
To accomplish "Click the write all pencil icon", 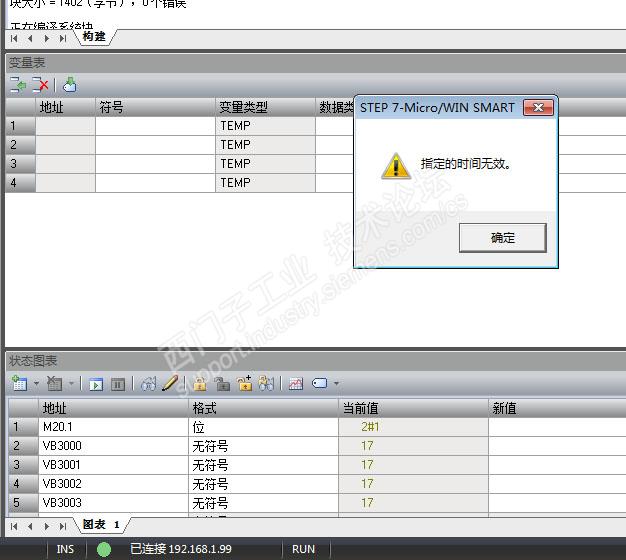I will coord(170,383).
